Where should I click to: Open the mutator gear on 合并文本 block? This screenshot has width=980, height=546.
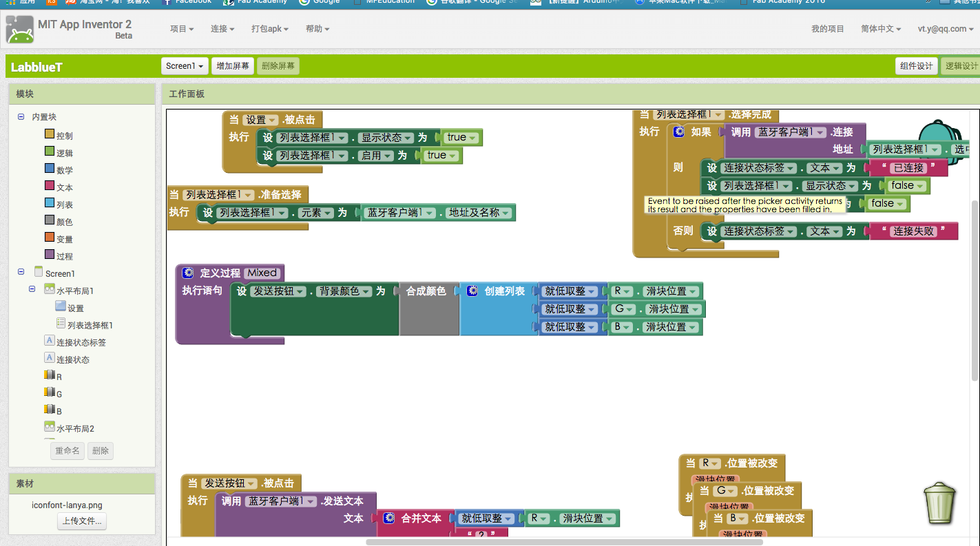[389, 518]
